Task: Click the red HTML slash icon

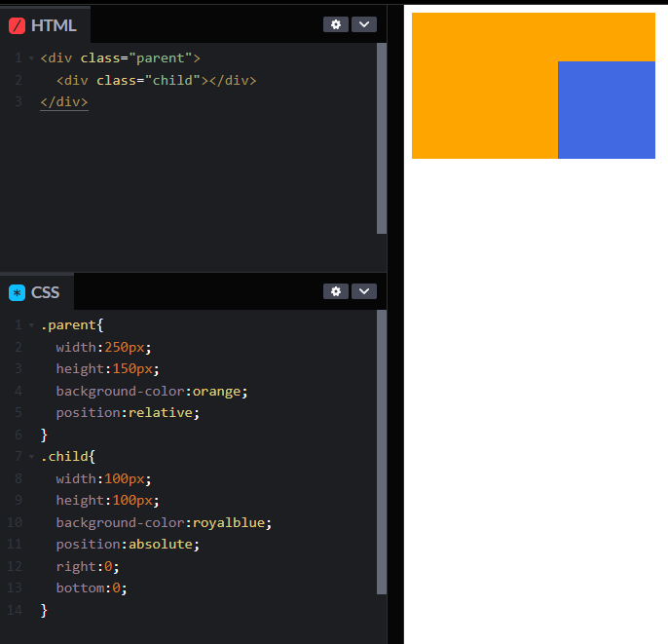Action: coord(18,25)
